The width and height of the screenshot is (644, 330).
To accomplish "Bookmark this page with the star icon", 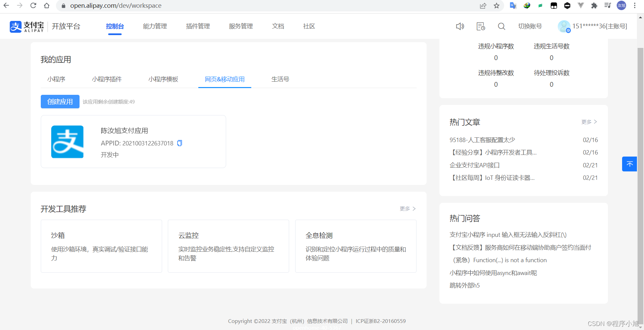I will click(x=496, y=5).
